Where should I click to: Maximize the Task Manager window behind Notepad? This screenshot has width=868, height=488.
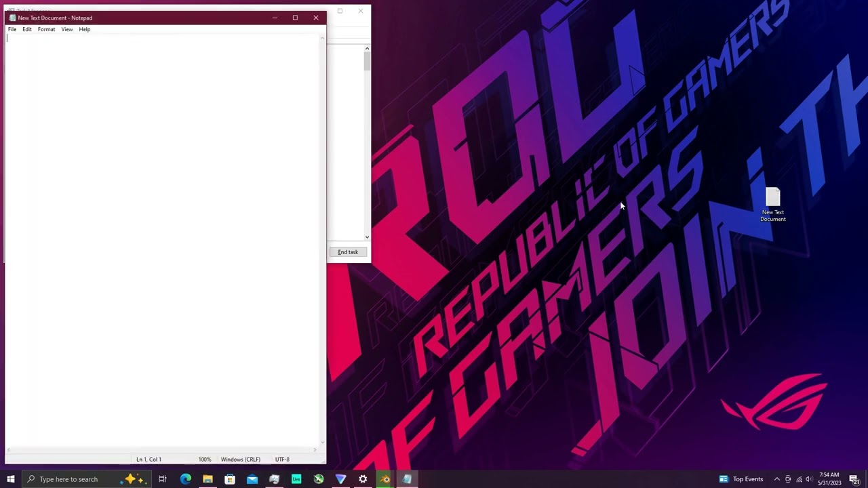click(340, 11)
